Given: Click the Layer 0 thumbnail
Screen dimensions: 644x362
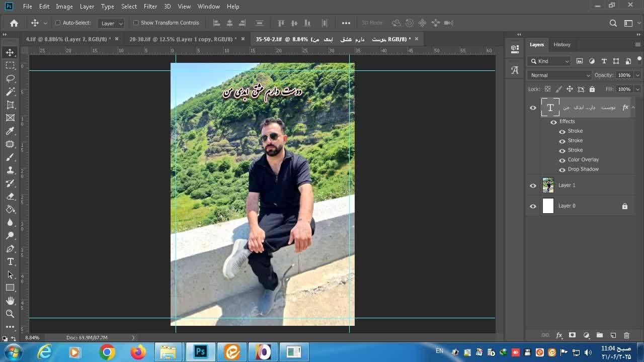Looking at the screenshot, I should pos(548,206).
